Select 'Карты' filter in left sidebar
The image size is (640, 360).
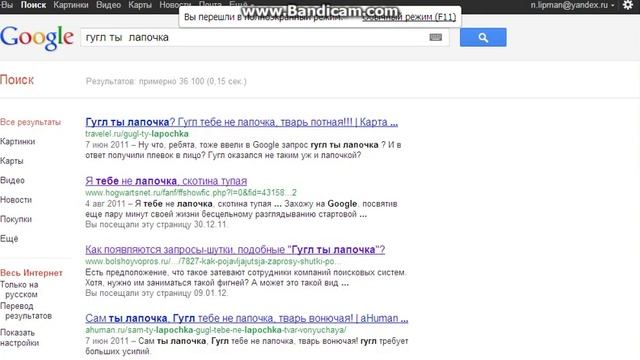pyautogui.click(x=12, y=161)
